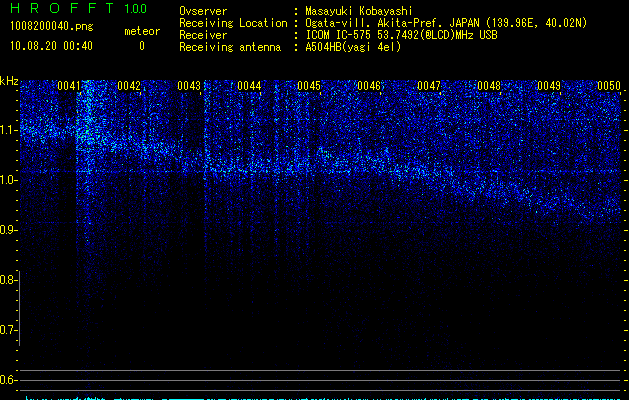Viewport: 629px width, 400px height.
Task: Click time marker 0050
Action: pos(609,86)
